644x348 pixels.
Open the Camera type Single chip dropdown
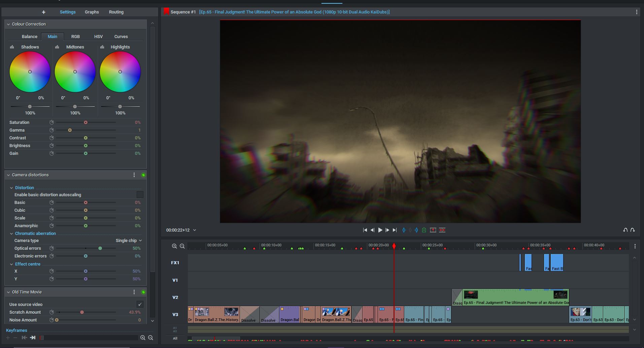pyautogui.click(x=129, y=241)
